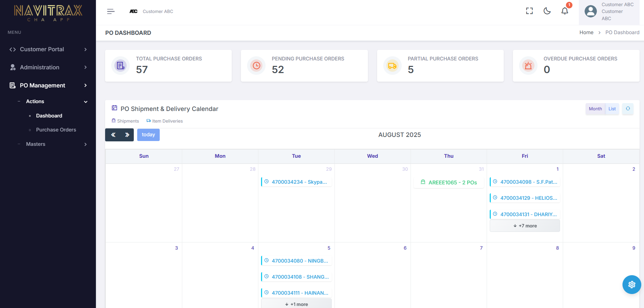Click the hamburger menu icon
Image resolution: width=644 pixels, height=308 pixels.
click(x=111, y=12)
